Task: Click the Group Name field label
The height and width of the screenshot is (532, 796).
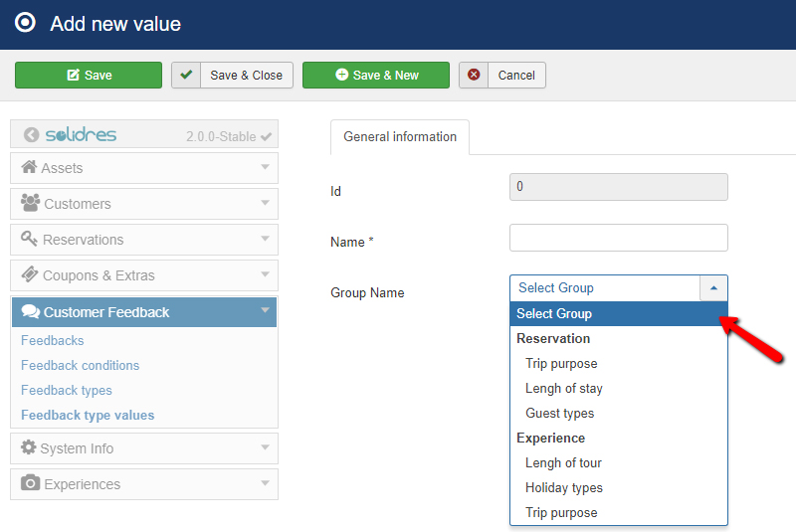Action: pos(367,292)
